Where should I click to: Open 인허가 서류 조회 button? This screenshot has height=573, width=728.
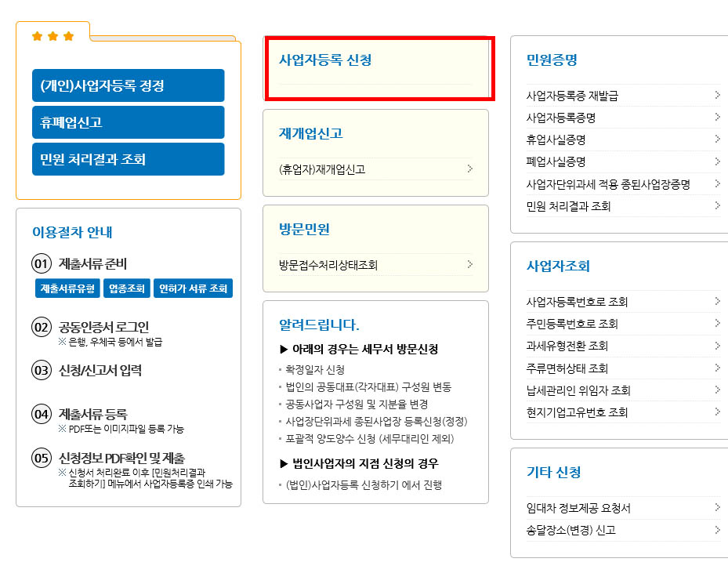pos(193,288)
